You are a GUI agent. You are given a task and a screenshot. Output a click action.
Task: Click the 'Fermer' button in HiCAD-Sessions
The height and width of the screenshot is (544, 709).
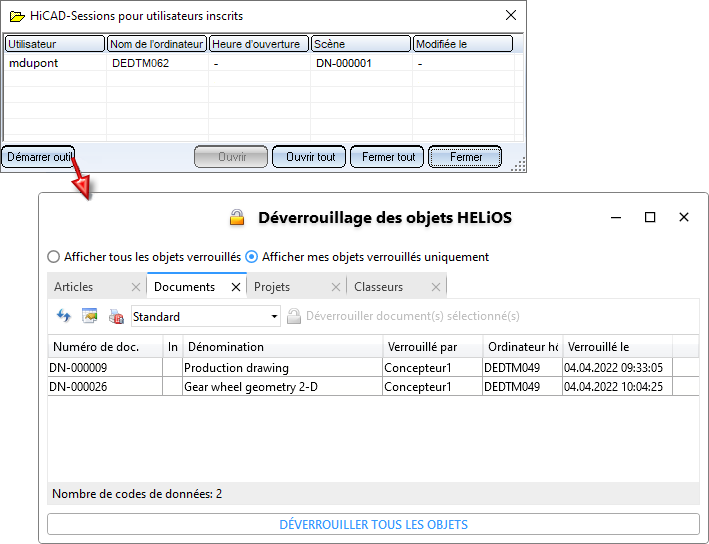[465, 157]
